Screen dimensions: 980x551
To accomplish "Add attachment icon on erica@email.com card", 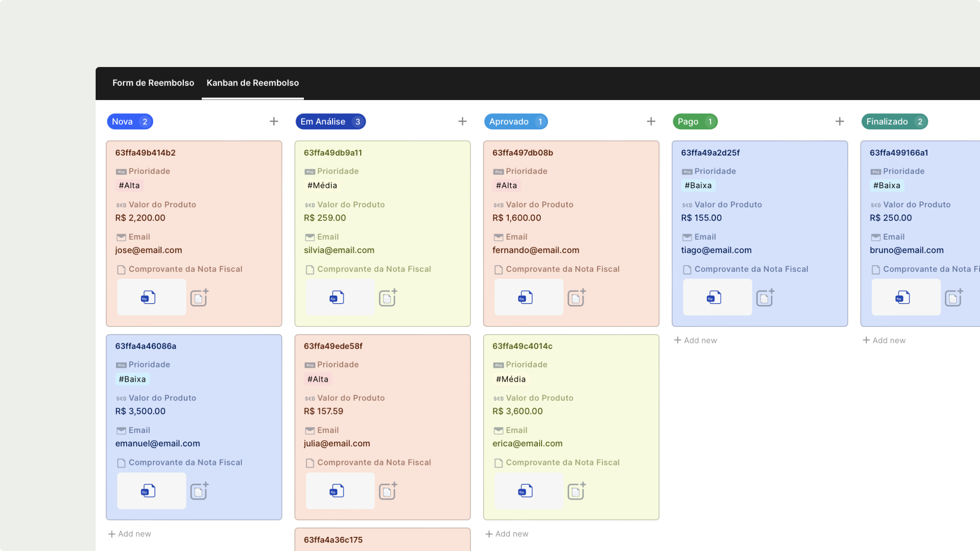I will point(576,491).
